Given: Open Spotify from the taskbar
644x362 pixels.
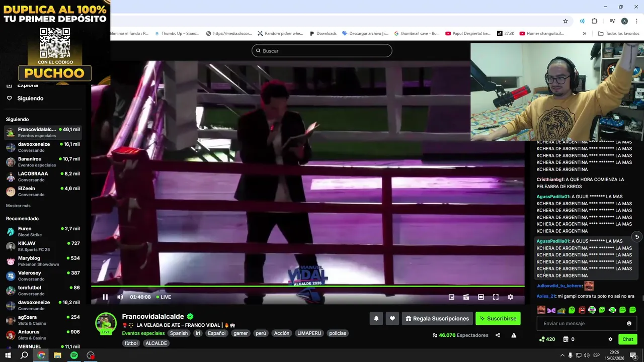Looking at the screenshot, I should point(74,355).
